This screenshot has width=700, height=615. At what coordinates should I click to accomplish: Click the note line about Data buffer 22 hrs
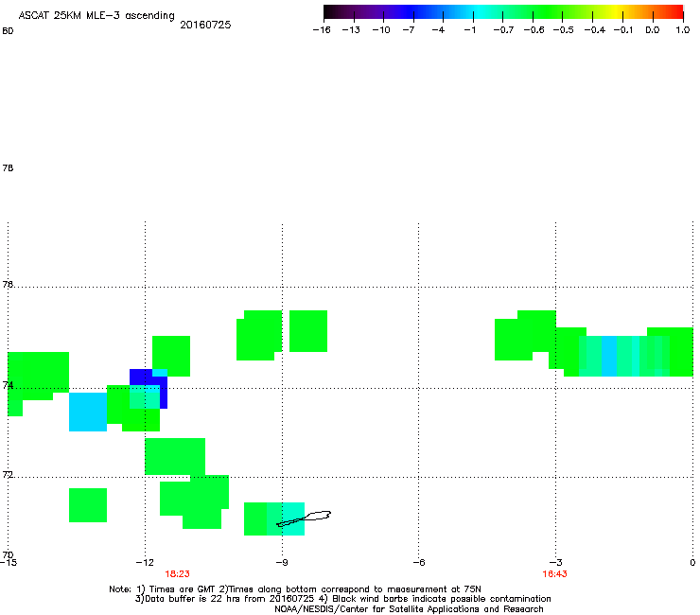click(x=342, y=599)
